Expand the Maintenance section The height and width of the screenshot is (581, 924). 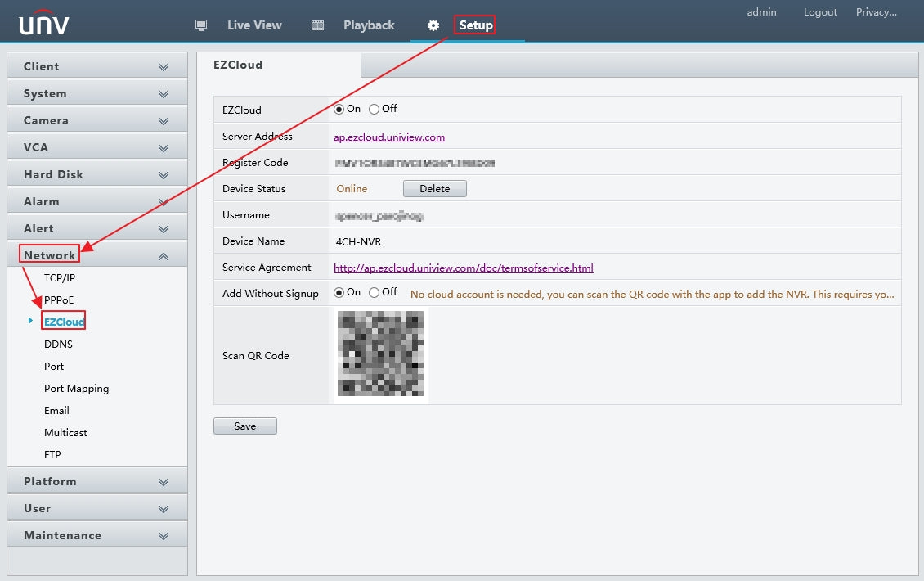coord(96,536)
